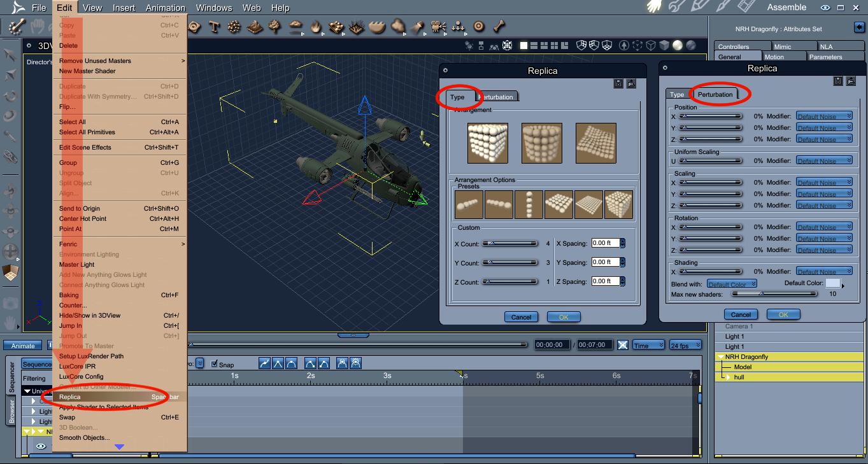Select the vertical column preset thumbnail
The image size is (868, 464).
coord(529,205)
